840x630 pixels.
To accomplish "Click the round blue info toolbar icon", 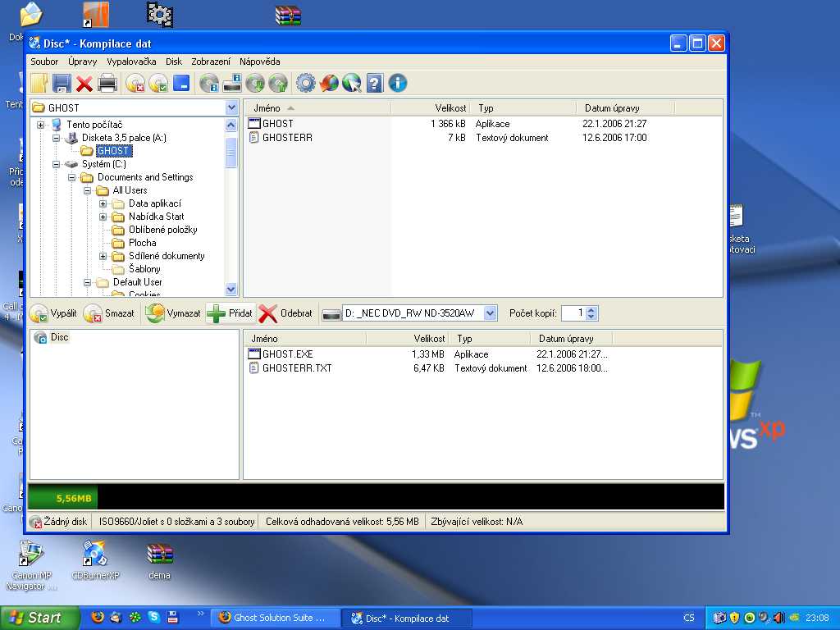I will coord(398,83).
